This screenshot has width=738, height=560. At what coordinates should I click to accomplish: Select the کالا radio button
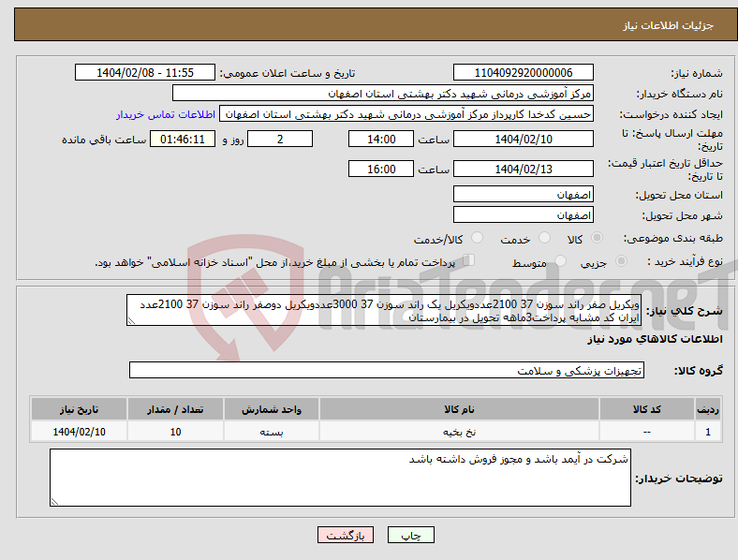[597, 238]
